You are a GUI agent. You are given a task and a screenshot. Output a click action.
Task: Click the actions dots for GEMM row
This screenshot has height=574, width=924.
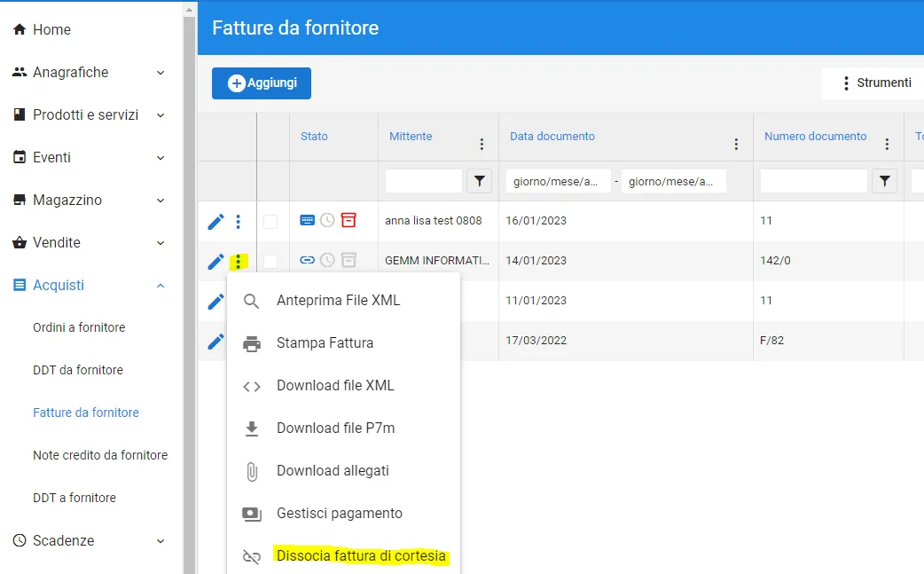click(238, 262)
